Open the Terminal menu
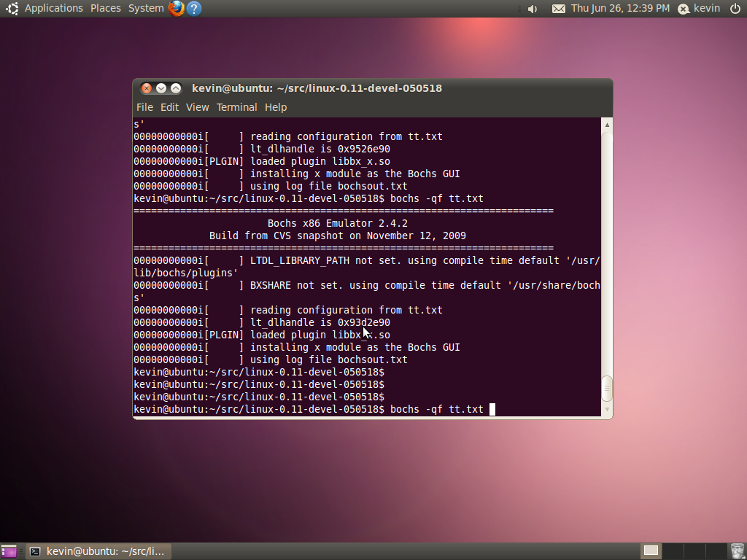Screen dimensions: 747x560 237,107
